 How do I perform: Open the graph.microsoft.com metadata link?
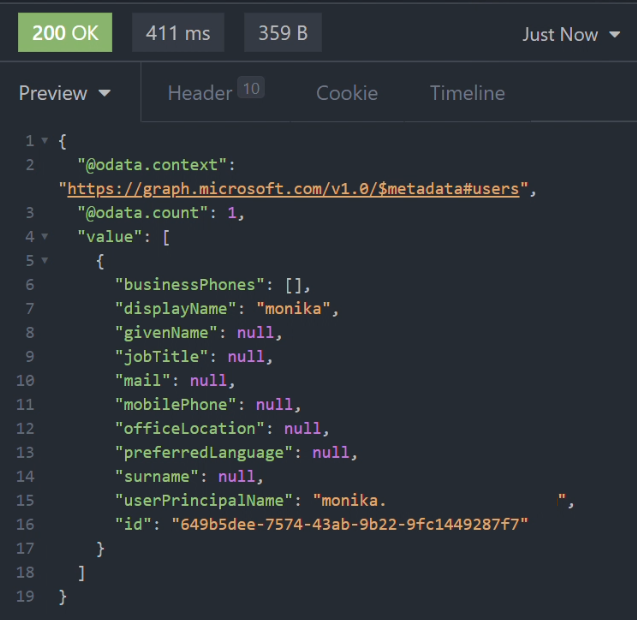tap(293, 189)
